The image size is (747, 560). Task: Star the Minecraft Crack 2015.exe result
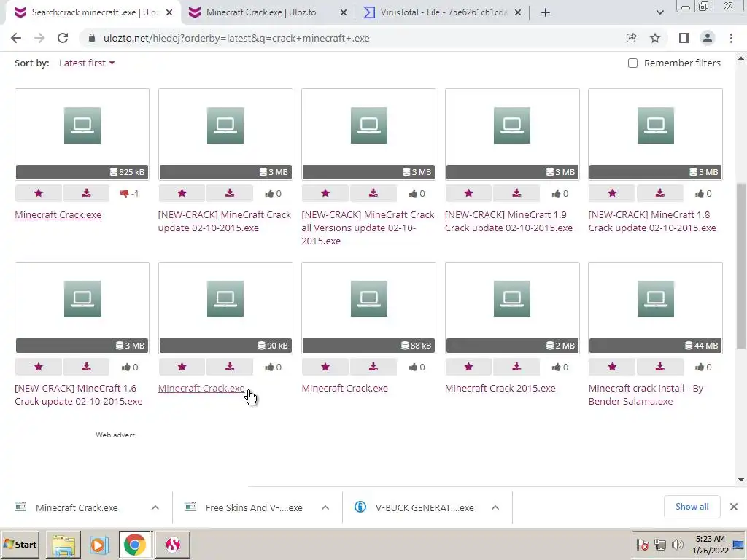click(x=469, y=367)
